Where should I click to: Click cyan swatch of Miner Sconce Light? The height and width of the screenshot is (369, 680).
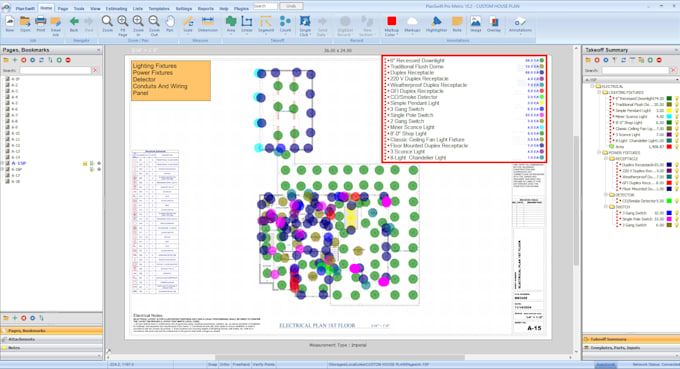[669, 117]
